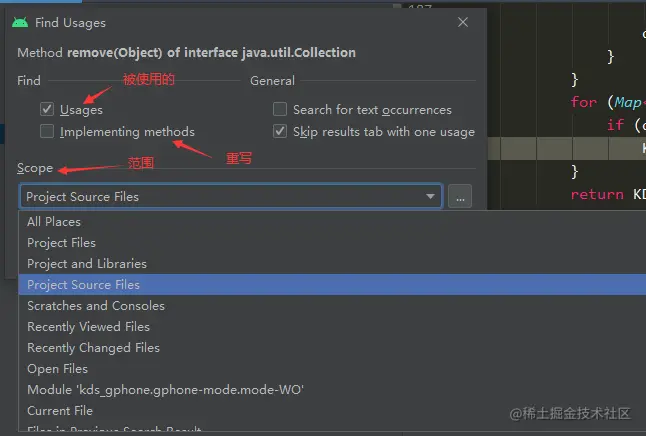This screenshot has height=436, width=646.
Task: Choose Module 'kds_gphone.gphone-mode.mode-WO' scope
Action: (x=332, y=390)
